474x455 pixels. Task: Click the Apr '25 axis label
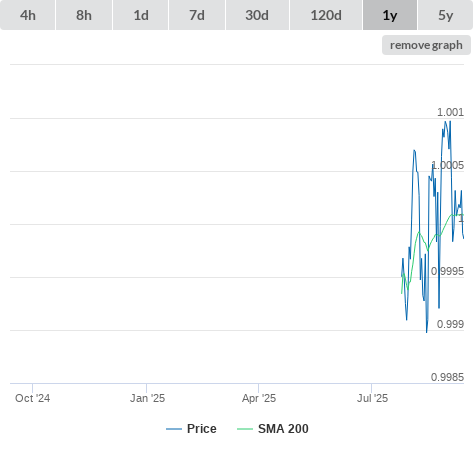pos(259,398)
